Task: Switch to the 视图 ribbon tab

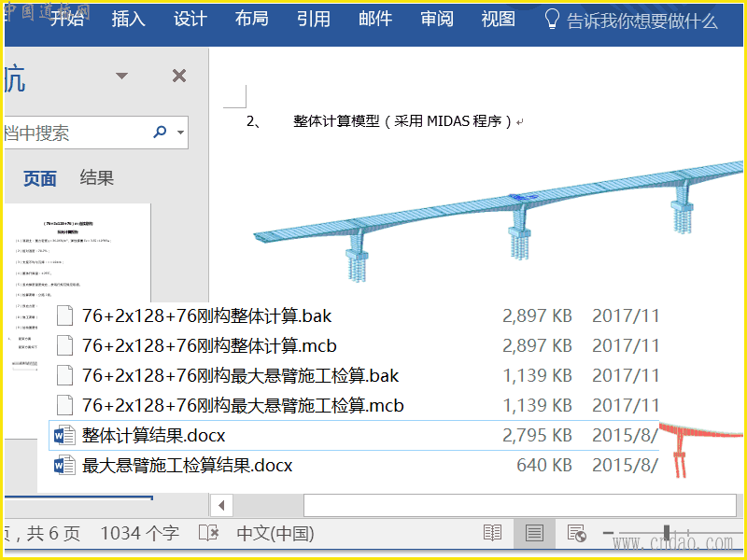Action: coord(499,19)
